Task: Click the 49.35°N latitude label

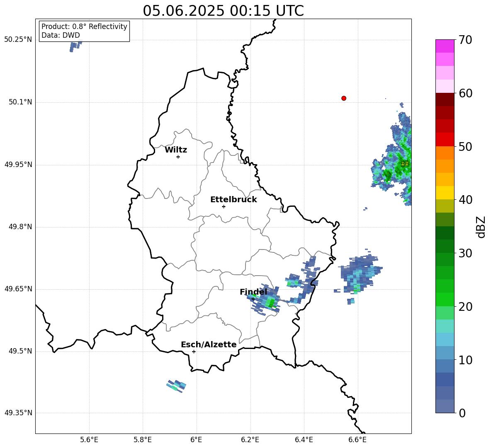Action: tap(18, 413)
